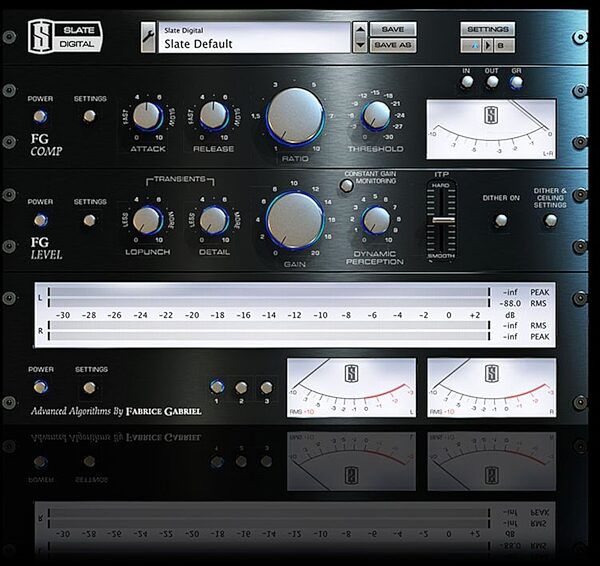Click the FG LEVEL module label
This screenshot has height=566, width=600.
click(46, 248)
